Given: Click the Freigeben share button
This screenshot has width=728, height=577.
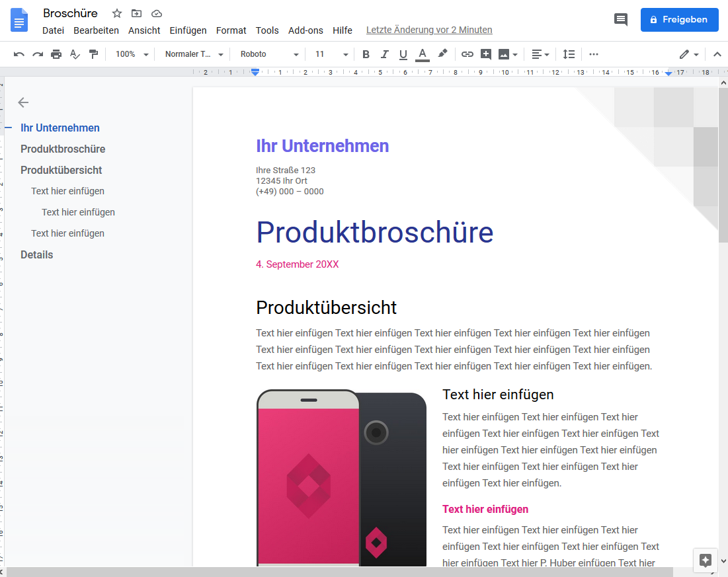Looking at the screenshot, I should click(679, 19).
